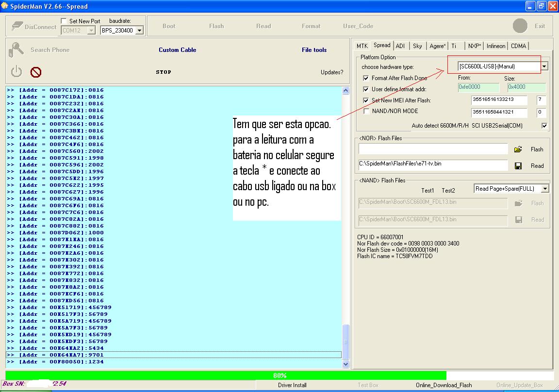Click the green 80% progress bar

[226, 375]
